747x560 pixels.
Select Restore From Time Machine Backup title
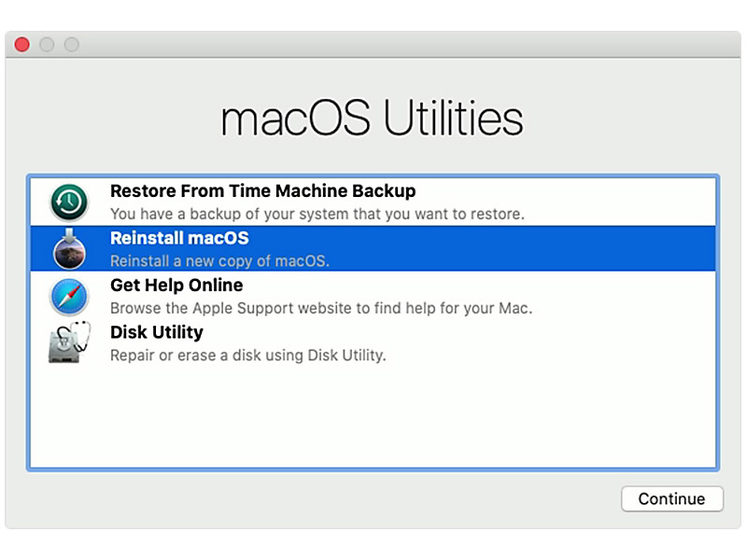point(262,190)
